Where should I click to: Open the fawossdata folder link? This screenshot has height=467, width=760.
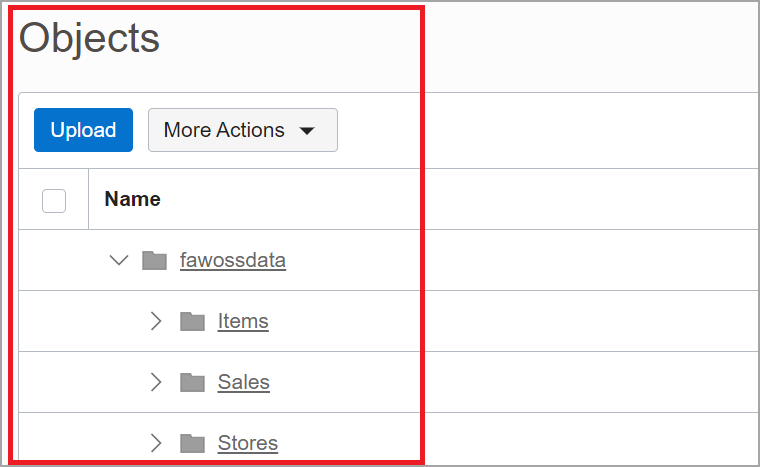(x=233, y=261)
